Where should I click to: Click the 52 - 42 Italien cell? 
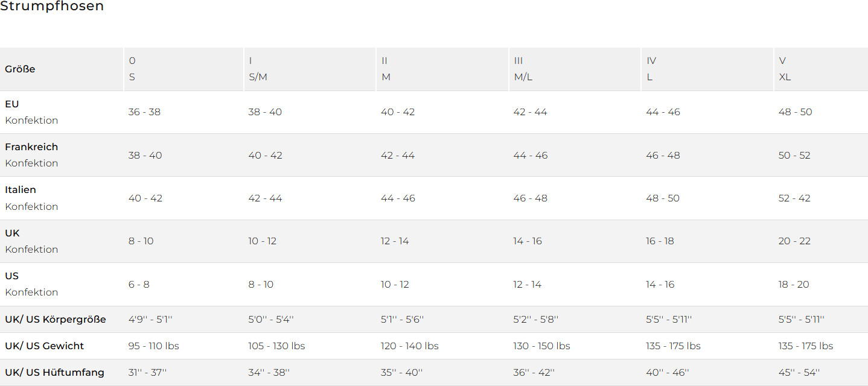(794, 198)
